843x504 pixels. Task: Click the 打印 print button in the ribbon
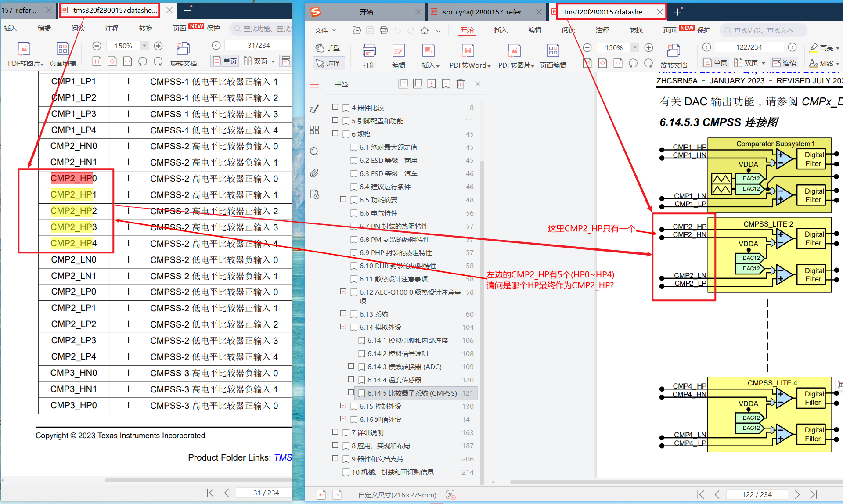tap(369, 56)
